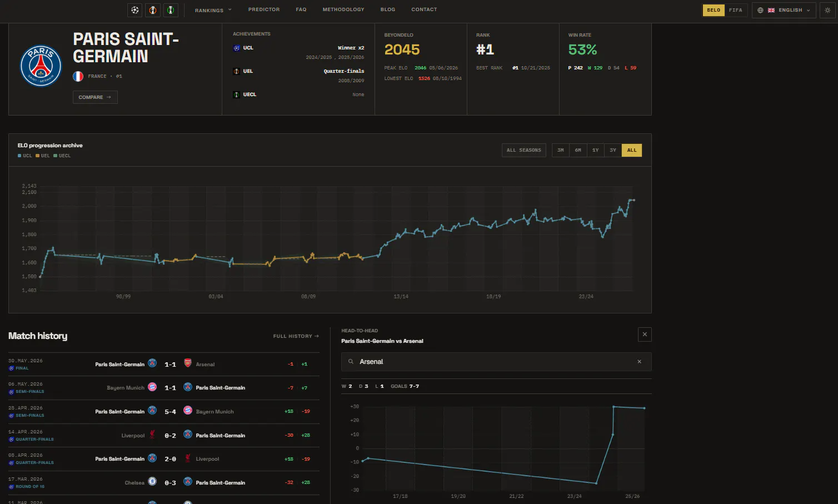
Task: Set chart range to 1Y
Action: click(x=596, y=150)
